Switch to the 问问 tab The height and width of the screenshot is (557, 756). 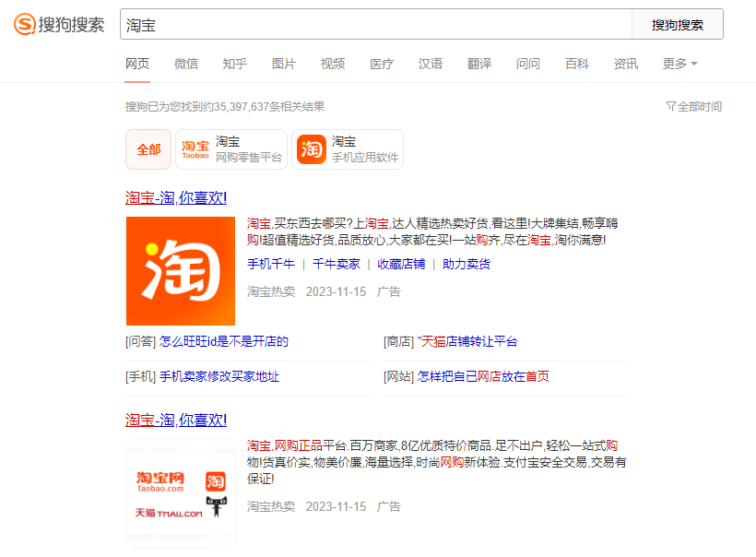[x=528, y=64]
